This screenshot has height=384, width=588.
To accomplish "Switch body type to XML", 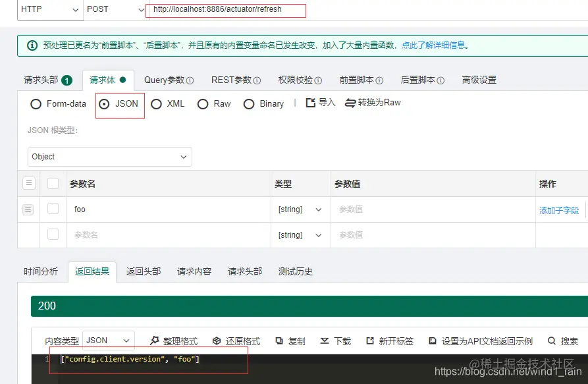I will 157,104.
